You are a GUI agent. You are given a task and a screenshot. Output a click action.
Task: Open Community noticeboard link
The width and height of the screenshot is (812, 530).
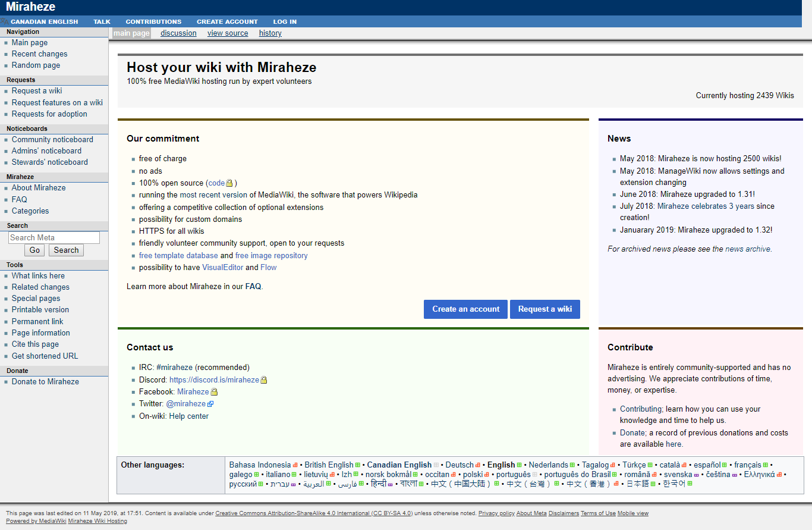coord(52,140)
